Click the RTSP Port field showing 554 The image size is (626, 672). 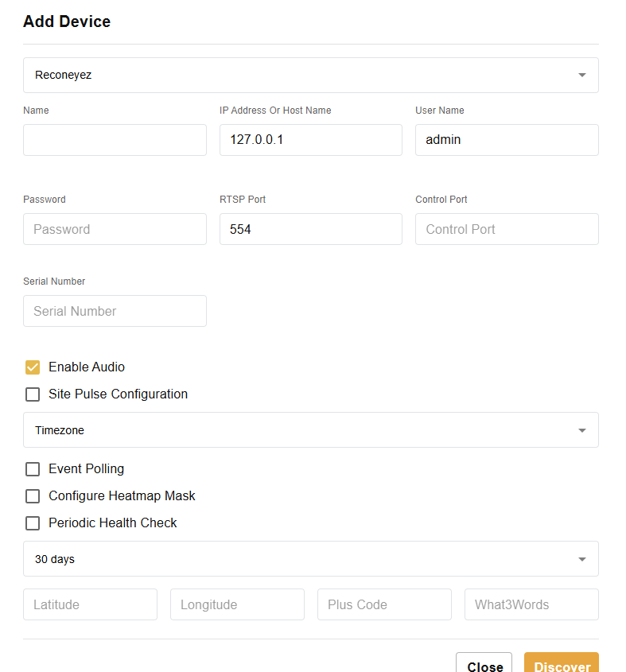point(310,229)
